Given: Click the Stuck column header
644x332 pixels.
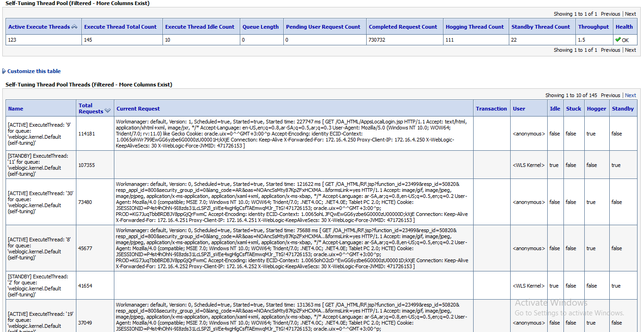Looking at the screenshot, I should click(x=573, y=109).
